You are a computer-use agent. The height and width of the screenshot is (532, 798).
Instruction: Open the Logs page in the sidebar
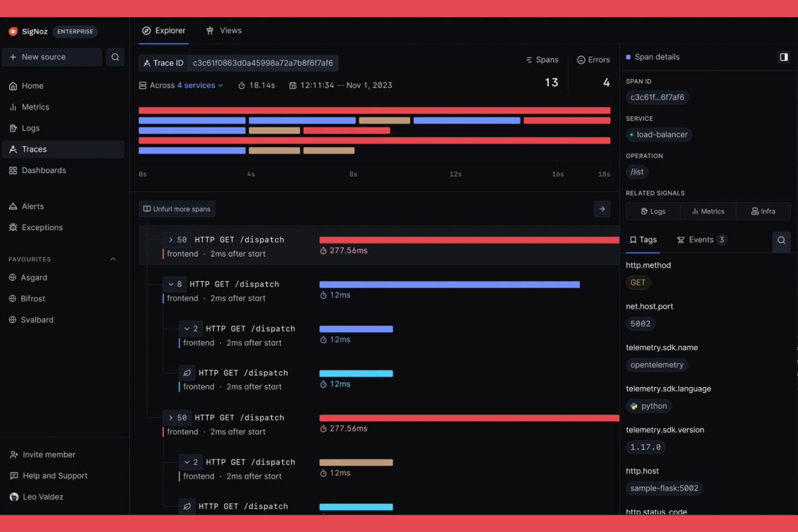31,128
